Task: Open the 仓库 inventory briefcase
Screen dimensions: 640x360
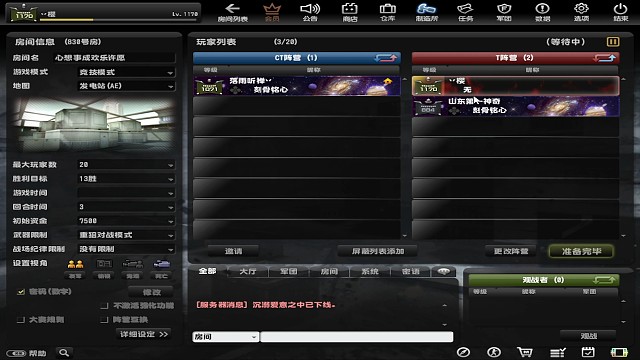Action: click(388, 12)
